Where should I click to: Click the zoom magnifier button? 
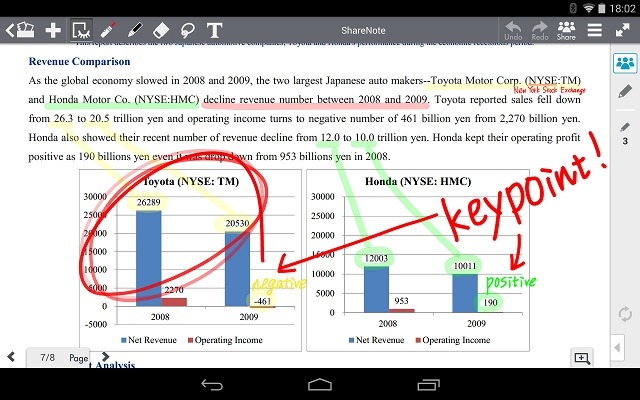click(x=582, y=358)
